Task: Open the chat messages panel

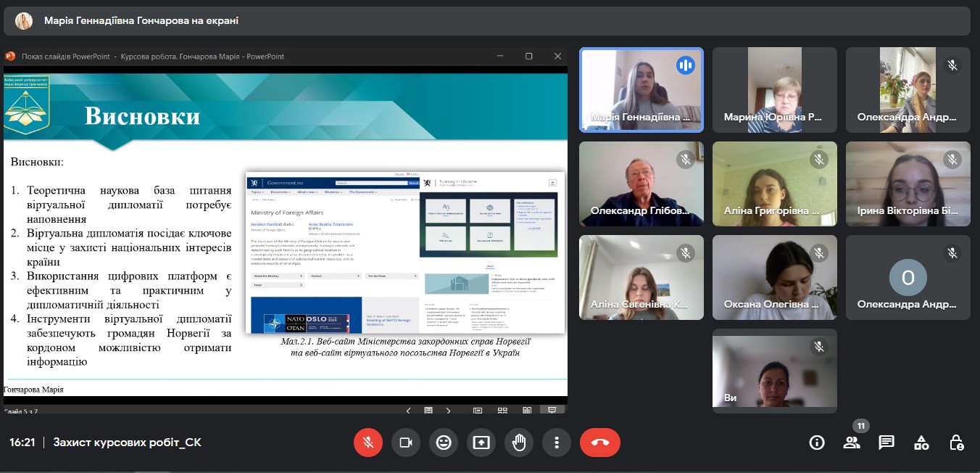Action: pos(886,443)
